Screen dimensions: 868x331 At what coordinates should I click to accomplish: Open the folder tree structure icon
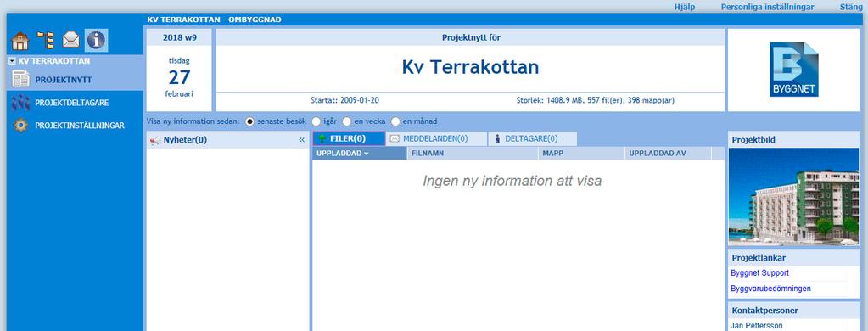[x=45, y=41]
